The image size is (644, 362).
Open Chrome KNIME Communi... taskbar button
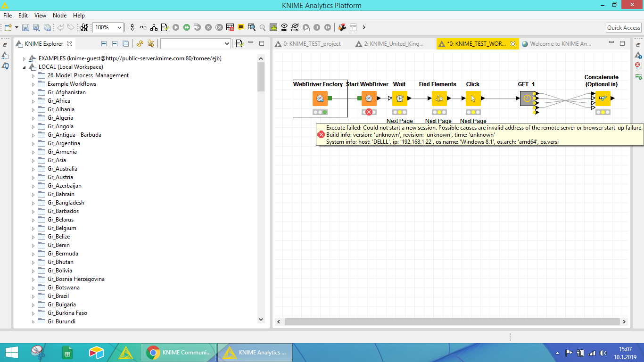179,353
